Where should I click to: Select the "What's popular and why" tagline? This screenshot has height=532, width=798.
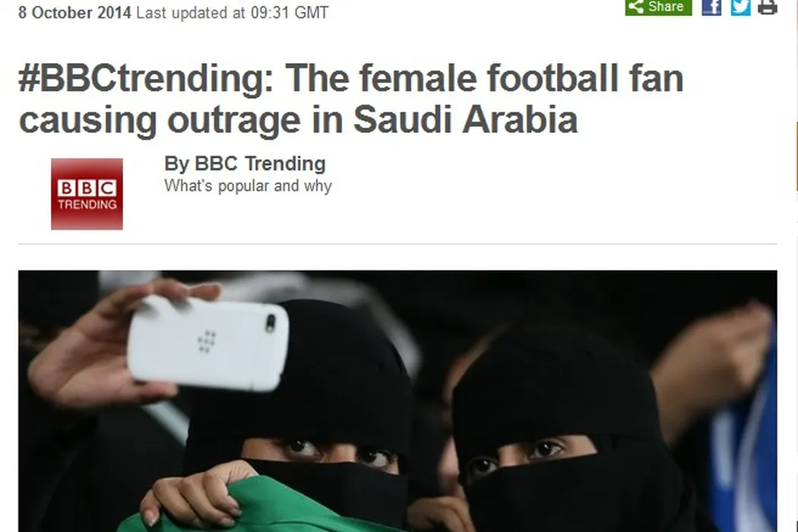pos(248,185)
